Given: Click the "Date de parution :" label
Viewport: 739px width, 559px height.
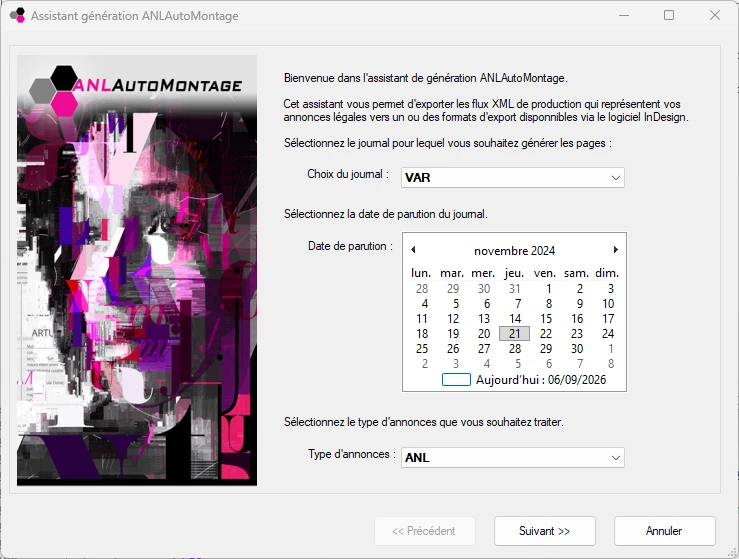Looking at the screenshot, I should point(350,246).
